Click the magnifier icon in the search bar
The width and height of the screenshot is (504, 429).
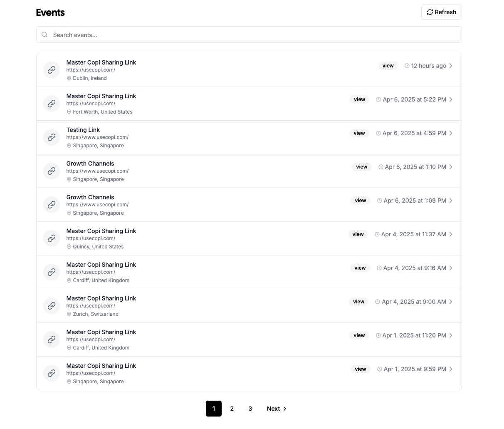coord(44,35)
